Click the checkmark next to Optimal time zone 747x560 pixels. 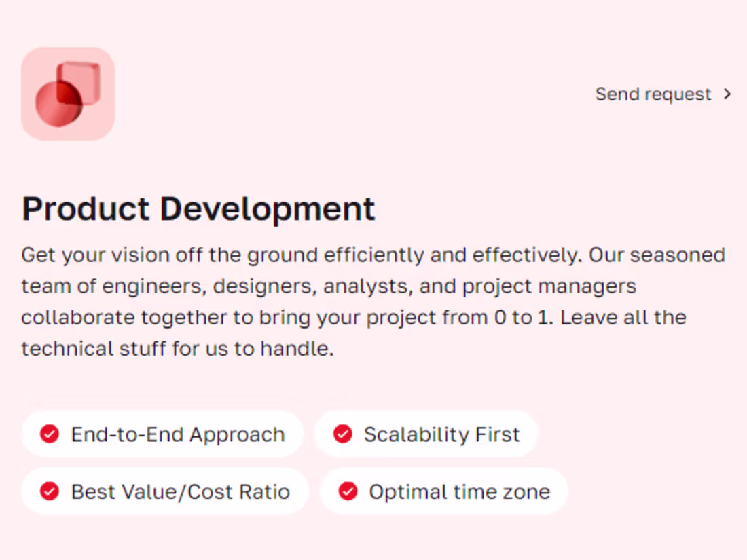point(348,491)
